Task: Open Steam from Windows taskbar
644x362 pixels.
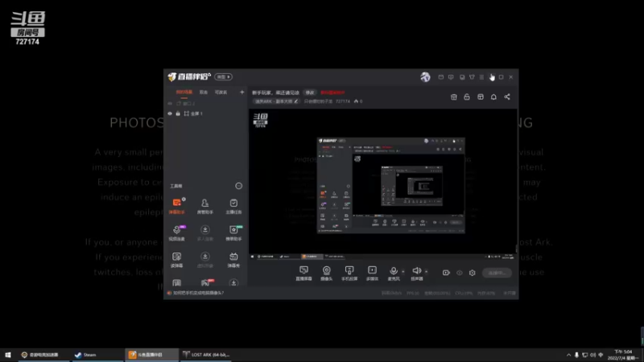Action: coord(97,355)
